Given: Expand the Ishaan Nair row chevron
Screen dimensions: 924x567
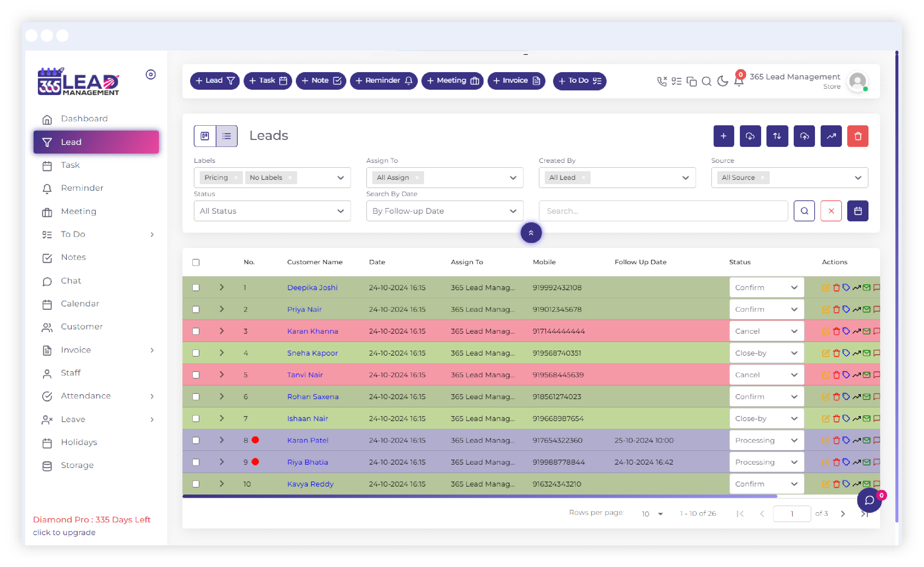Looking at the screenshot, I should (x=222, y=418).
